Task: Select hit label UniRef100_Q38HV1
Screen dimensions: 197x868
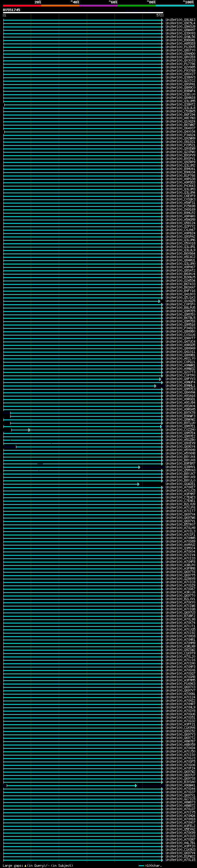Action: (180, 467)
